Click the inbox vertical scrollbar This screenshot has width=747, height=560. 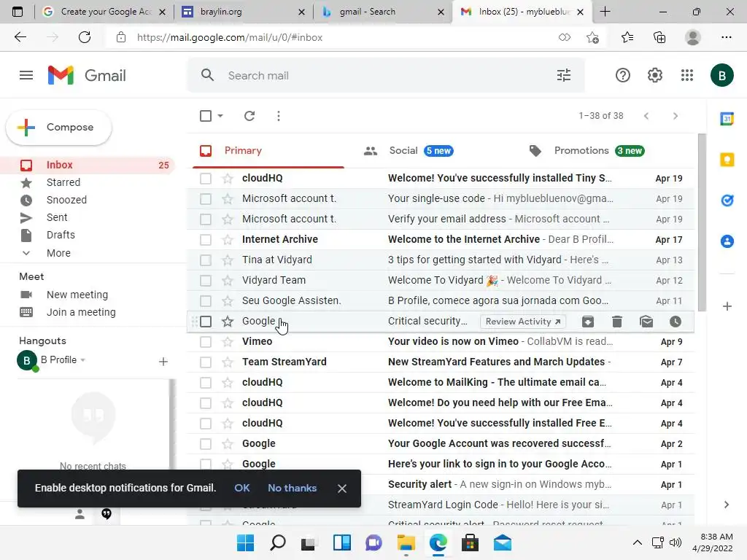coord(702,222)
